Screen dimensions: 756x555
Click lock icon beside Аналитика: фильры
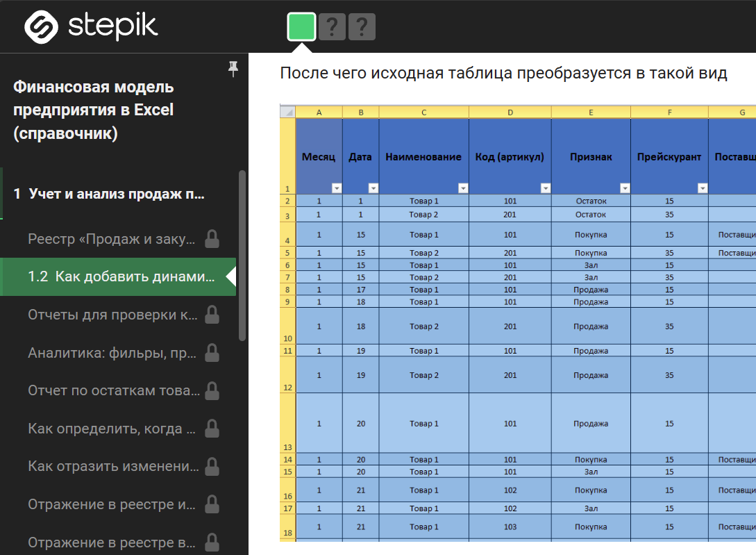pos(212,353)
